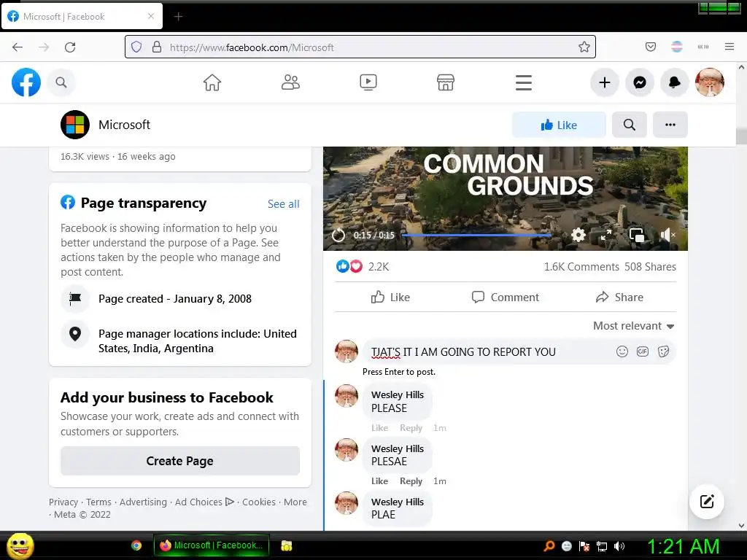747x560 pixels.
Task: Open a new browser tab
Action: 178,17
